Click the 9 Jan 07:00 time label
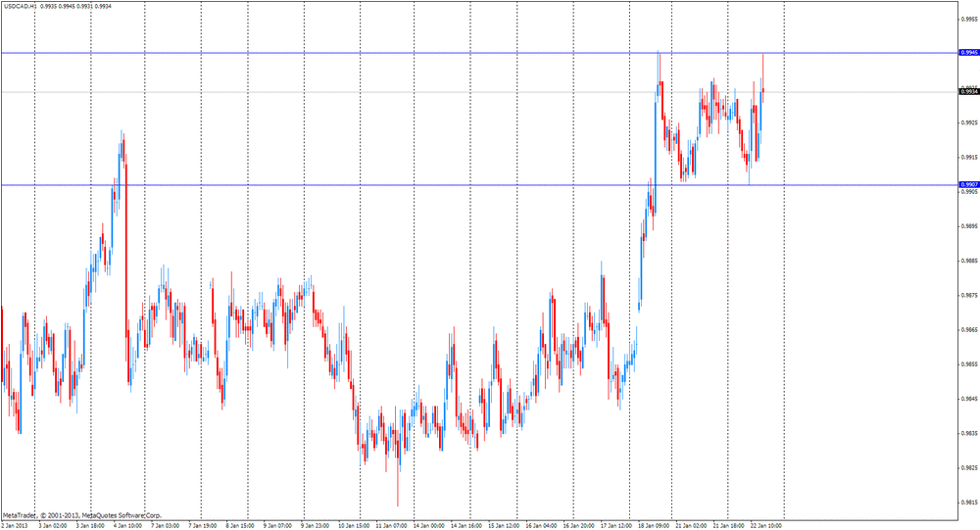Viewport: 980px width, 530px height. [x=277, y=526]
